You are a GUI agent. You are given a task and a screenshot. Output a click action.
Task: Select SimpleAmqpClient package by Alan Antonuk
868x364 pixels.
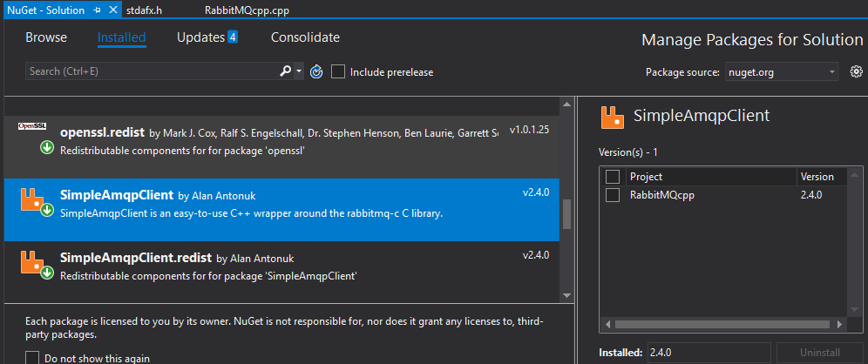(281, 210)
